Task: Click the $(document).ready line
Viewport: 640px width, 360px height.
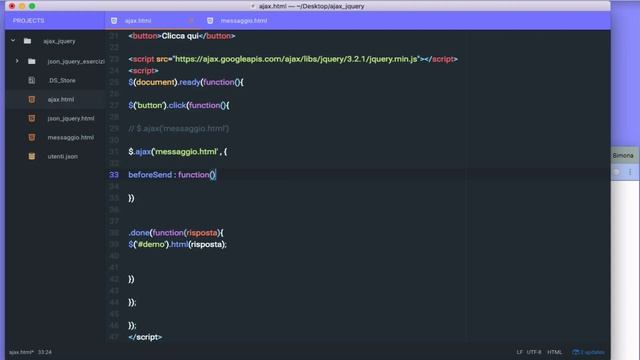Action: tap(186, 82)
